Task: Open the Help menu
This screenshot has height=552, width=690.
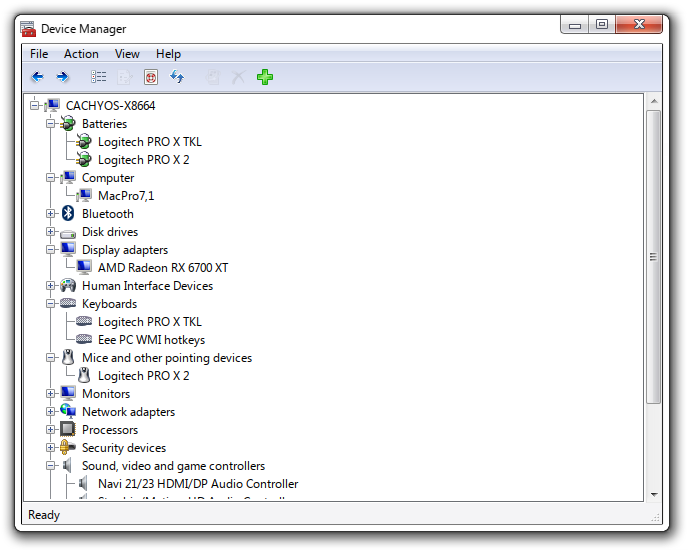Action: click(x=168, y=54)
